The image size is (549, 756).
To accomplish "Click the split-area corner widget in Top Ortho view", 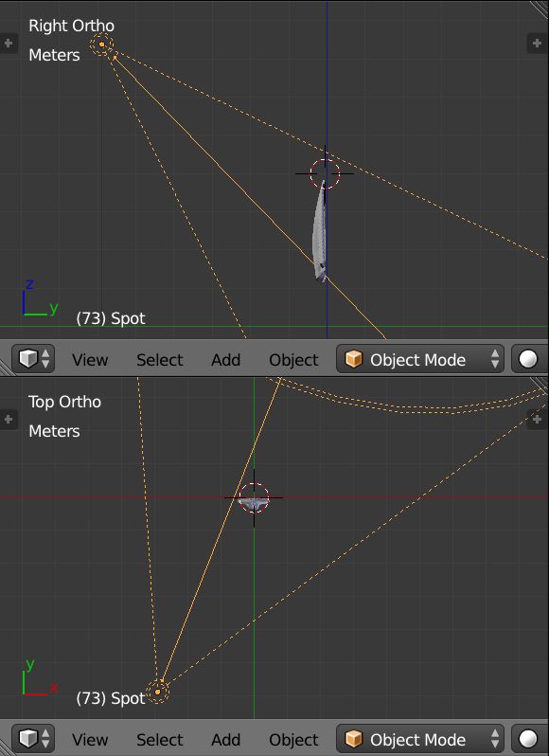I will [x=540, y=386].
